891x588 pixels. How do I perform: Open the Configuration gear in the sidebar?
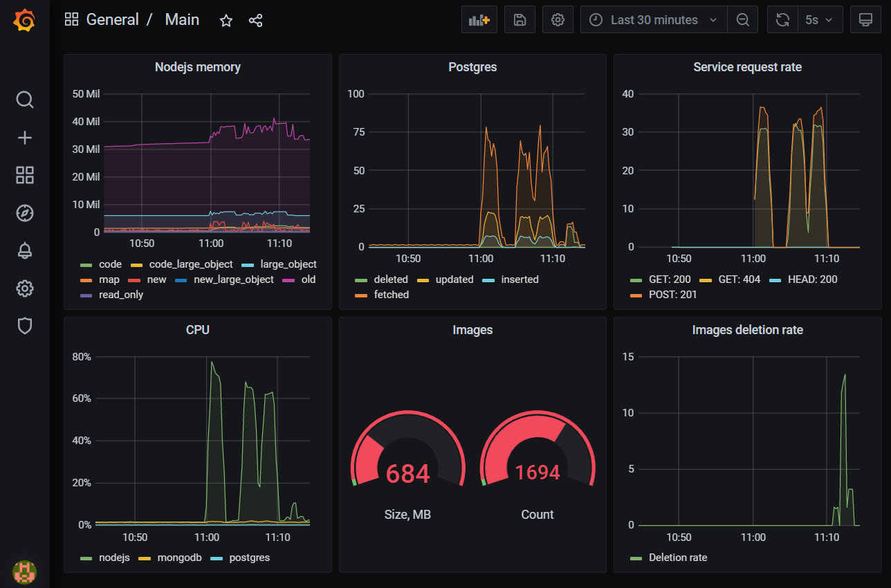[25, 288]
